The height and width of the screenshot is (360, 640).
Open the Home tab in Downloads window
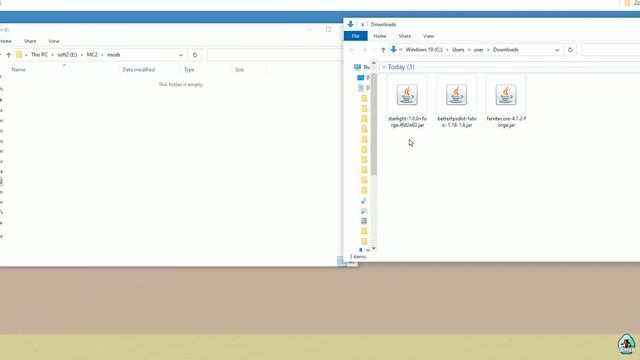point(380,36)
